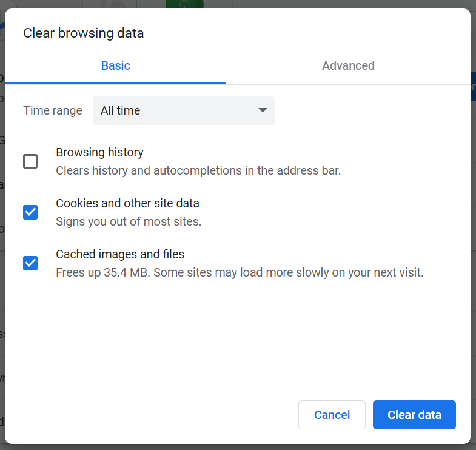Click the 'Signs you out of most sites' text
This screenshot has height=450, width=476.
click(x=129, y=221)
